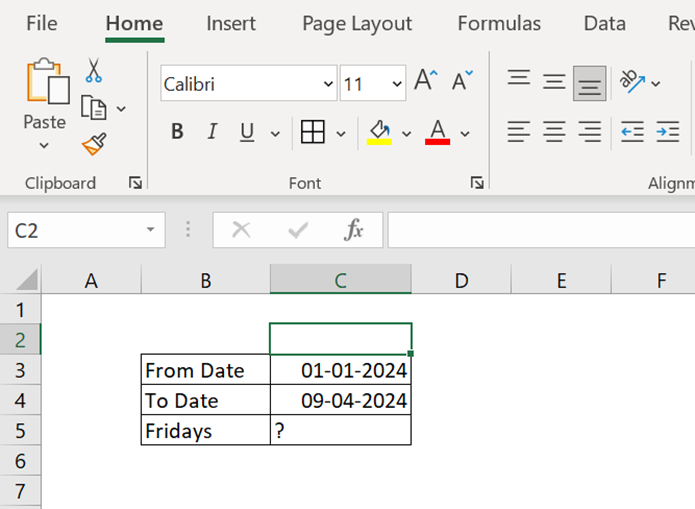Center text horizontally in the cell
Viewport: 695px width, 509px height.
[x=554, y=132]
